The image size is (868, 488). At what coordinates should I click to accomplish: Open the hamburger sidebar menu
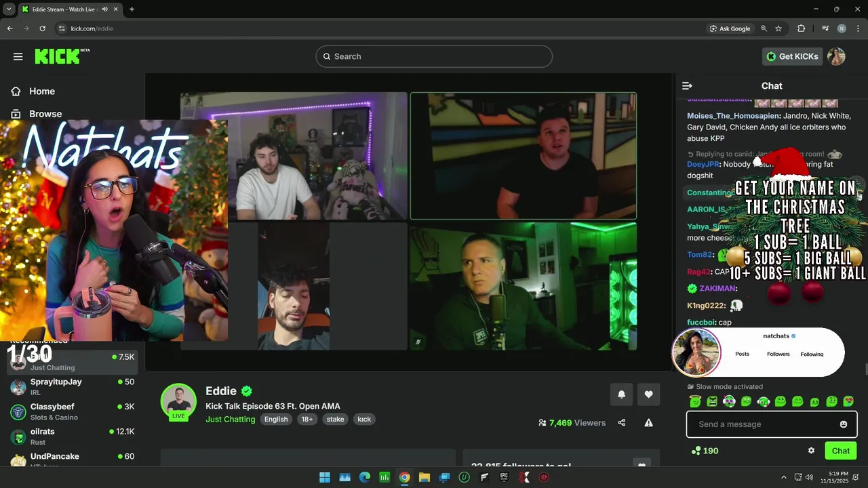pyautogui.click(x=18, y=56)
